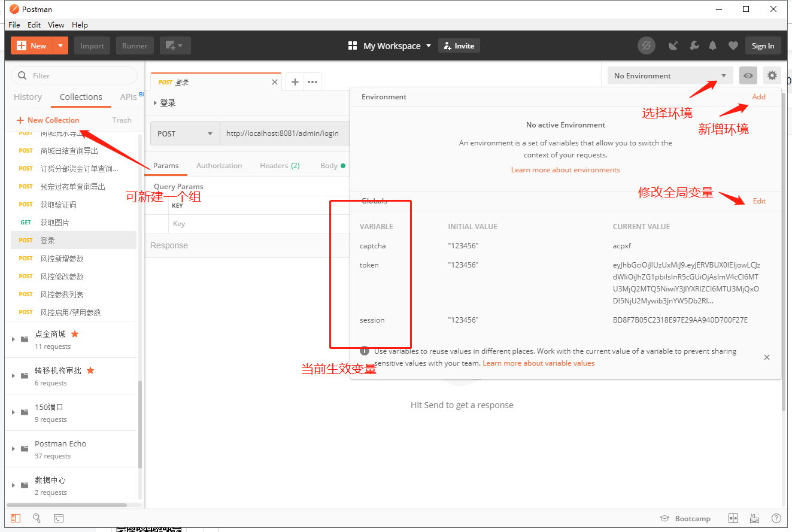
Task: Click the heart icon in the header
Action: (733, 45)
